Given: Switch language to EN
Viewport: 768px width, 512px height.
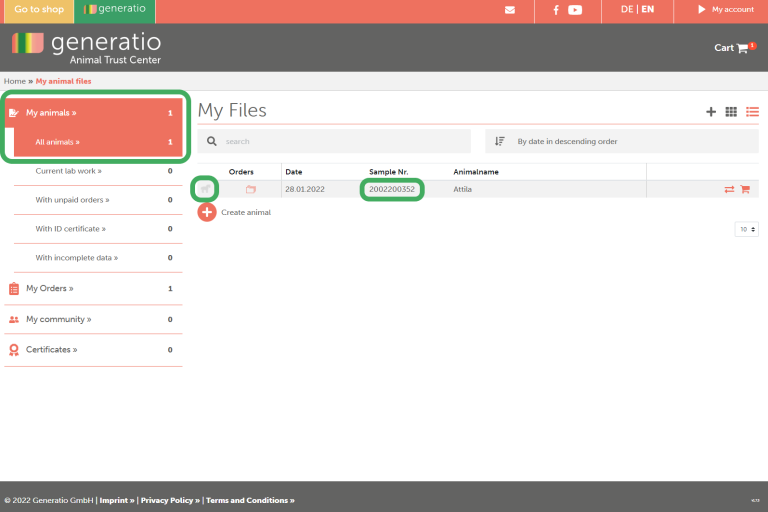Looking at the screenshot, I should pyautogui.click(x=648, y=9).
